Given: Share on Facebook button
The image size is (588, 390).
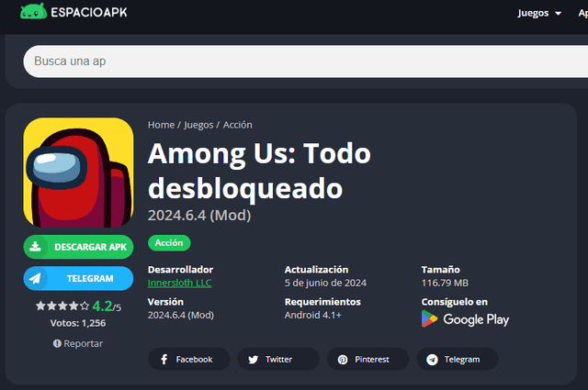Looking at the screenshot, I should (x=189, y=360).
